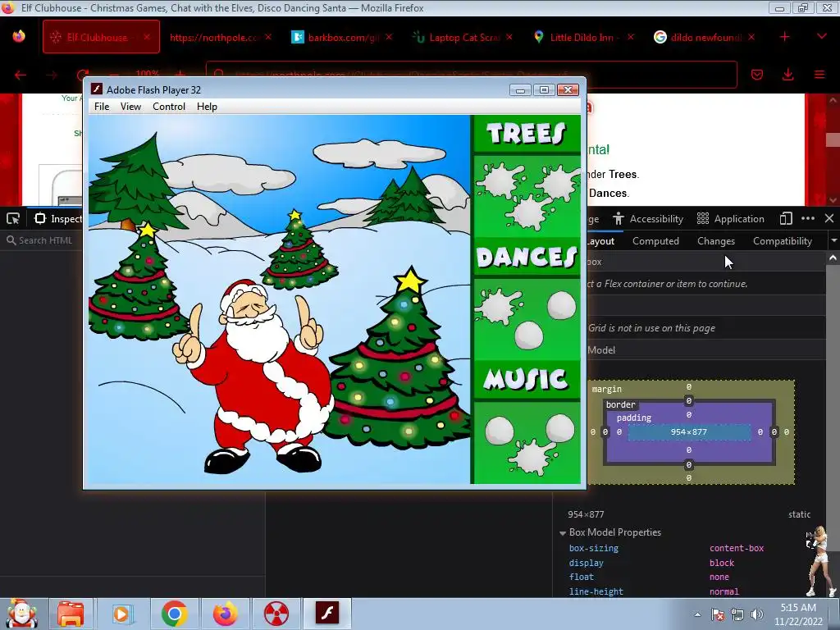Open the Firefox downloads icon
Screen dimensions: 840x630
(788, 75)
